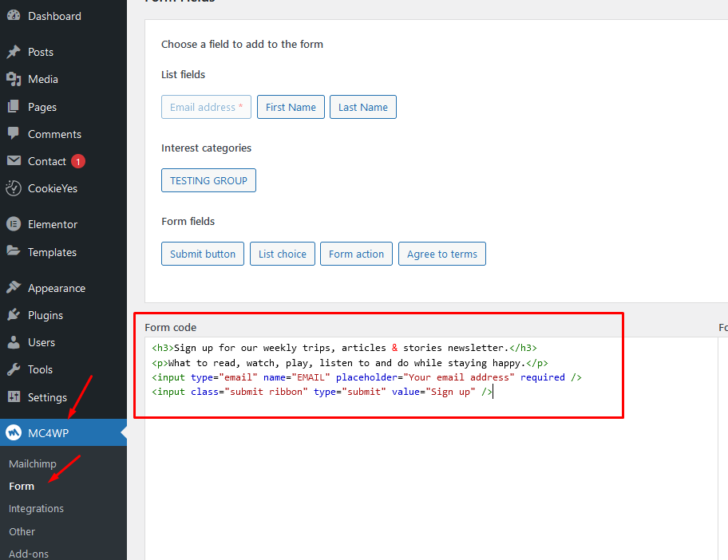
Task: Click the Pages icon in sidebar
Action: point(14,107)
